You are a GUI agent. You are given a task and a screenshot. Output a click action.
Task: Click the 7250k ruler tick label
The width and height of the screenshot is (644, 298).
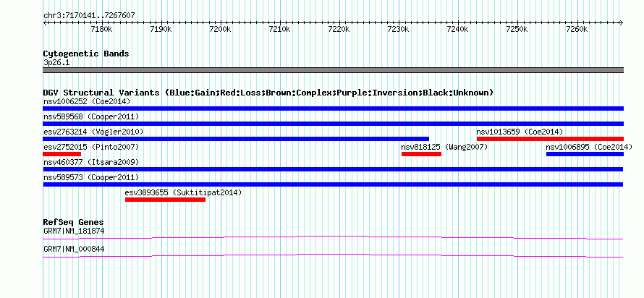point(516,30)
